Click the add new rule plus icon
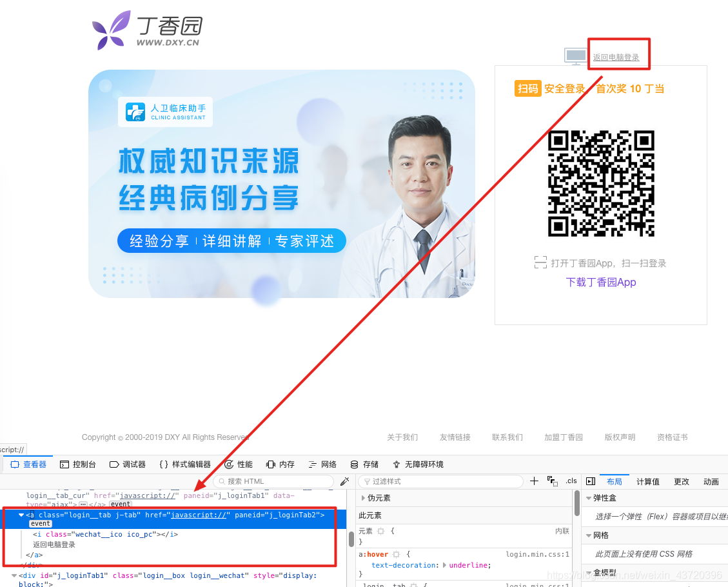The height and width of the screenshot is (587, 728). coord(534,481)
